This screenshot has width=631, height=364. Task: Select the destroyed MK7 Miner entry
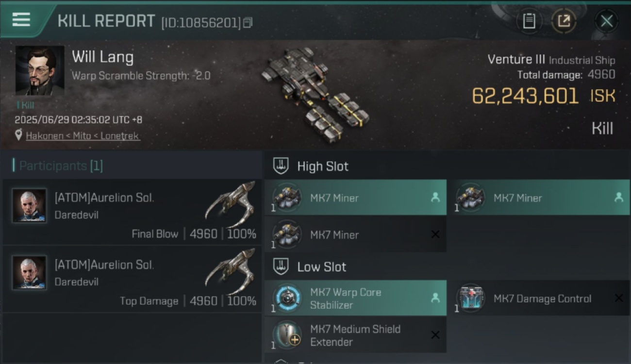coord(355,234)
